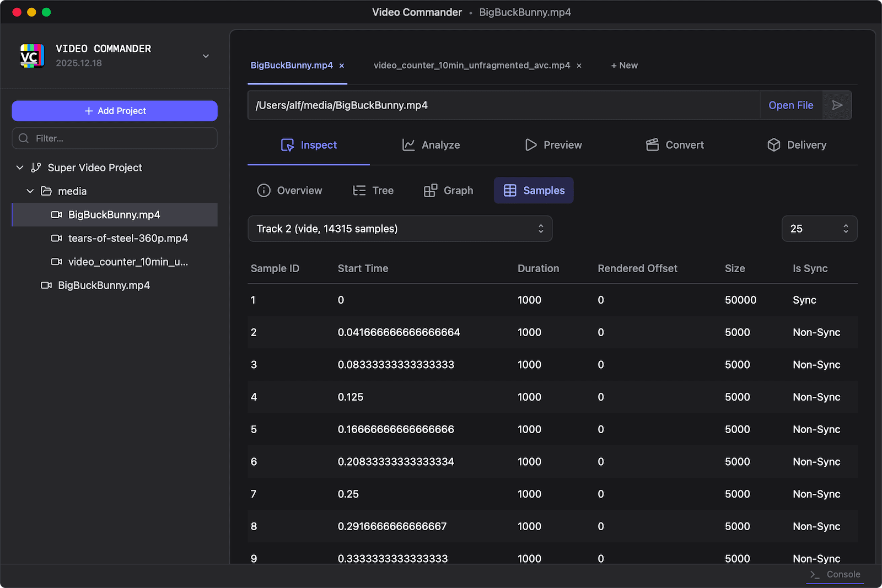Select the Delivery tab

[x=797, y=145]
